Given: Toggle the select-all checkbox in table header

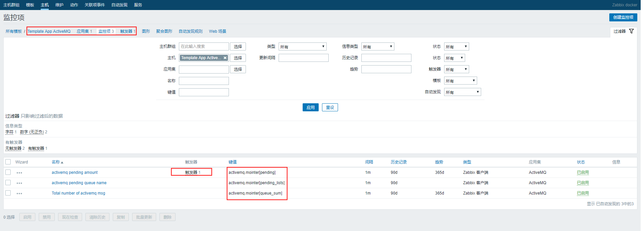Looking at the screenshot, I should click(x=8, y=162).
